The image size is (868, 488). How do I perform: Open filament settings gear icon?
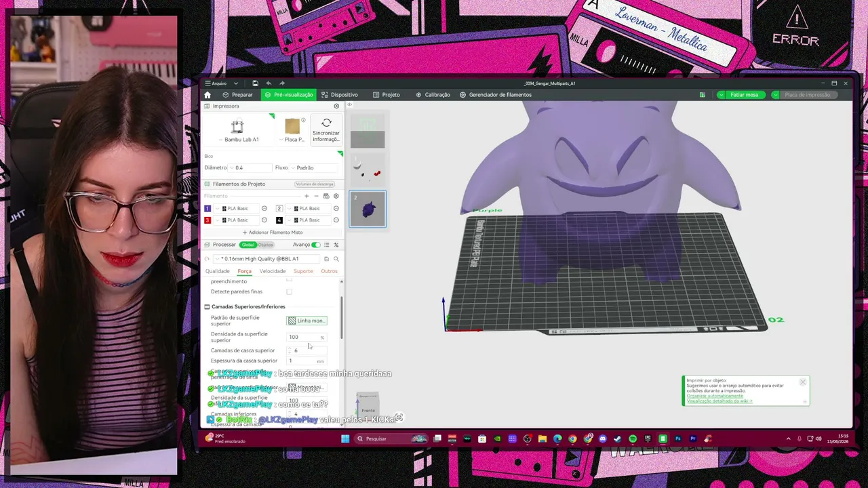[x=336, y=196]
